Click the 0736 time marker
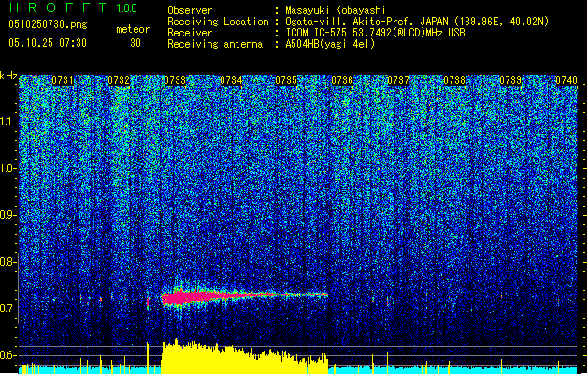The height and width of the screenshot is (374, 588). [x=342, y=80]
